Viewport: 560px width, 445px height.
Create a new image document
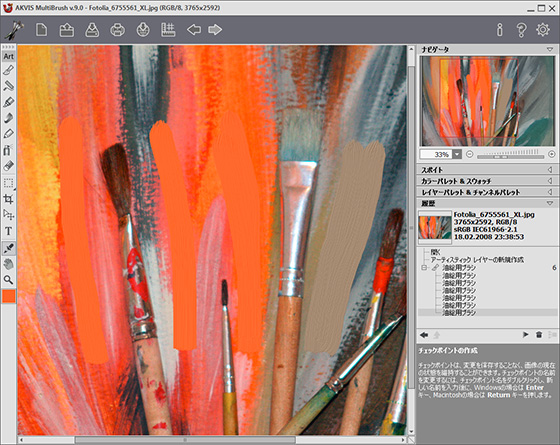point(41,30)
